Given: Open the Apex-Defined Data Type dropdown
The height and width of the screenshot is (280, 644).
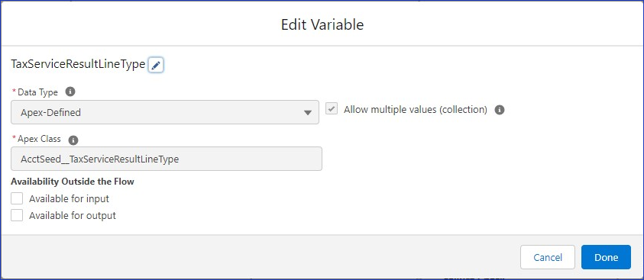Looking at the screenshot, I should [x=165, y=112].
